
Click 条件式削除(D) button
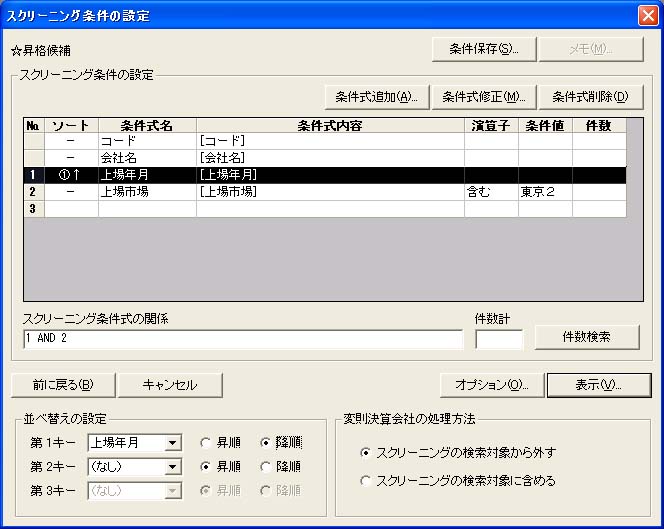coord(590,97)
